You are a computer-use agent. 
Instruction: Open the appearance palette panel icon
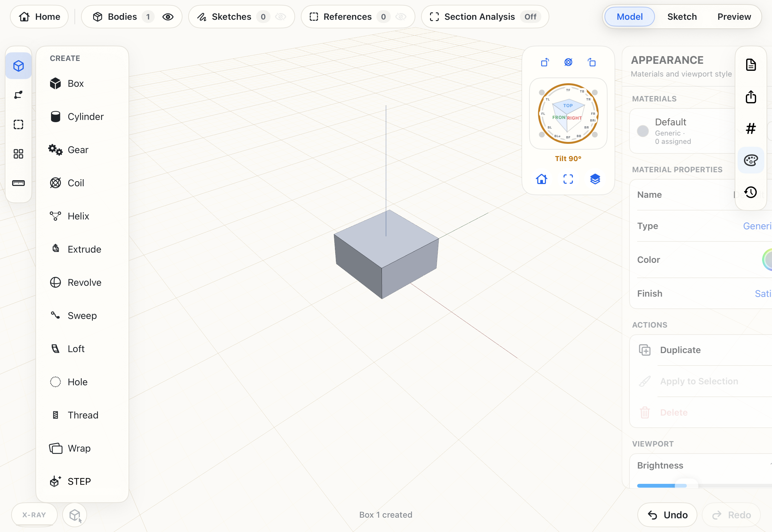pyautogui.click(x=751, y=160)
